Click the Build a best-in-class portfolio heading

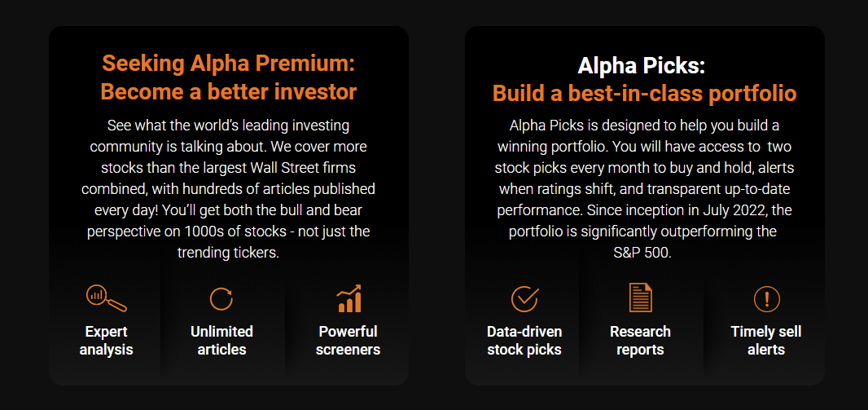tap(644, 93)
